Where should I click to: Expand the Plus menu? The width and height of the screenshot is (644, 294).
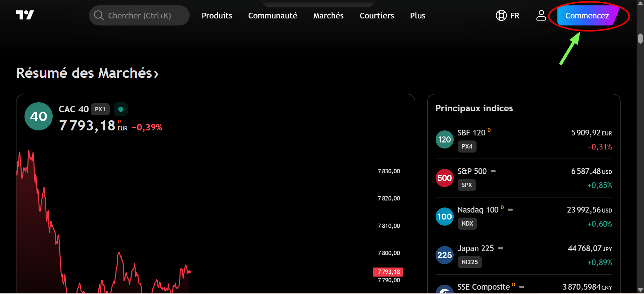pos(417,16)
